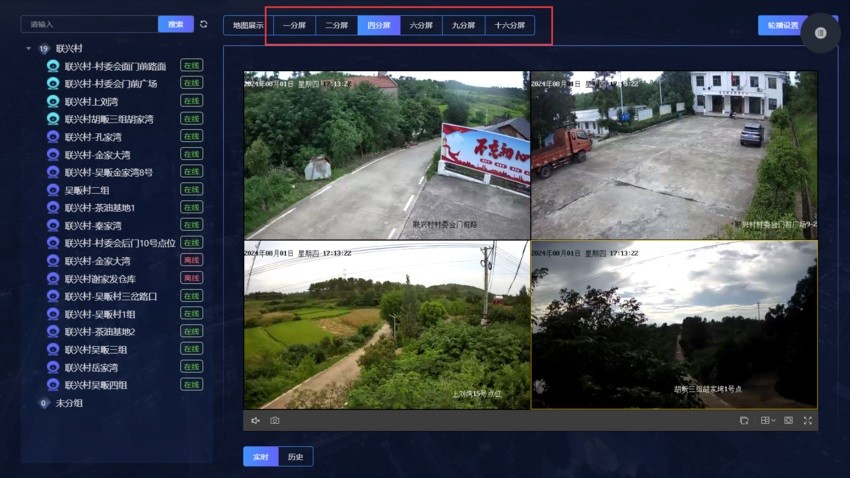Collapse the 联兴村 tree group
The height and width of the screenshot is (478, 850).
(28, 48)
